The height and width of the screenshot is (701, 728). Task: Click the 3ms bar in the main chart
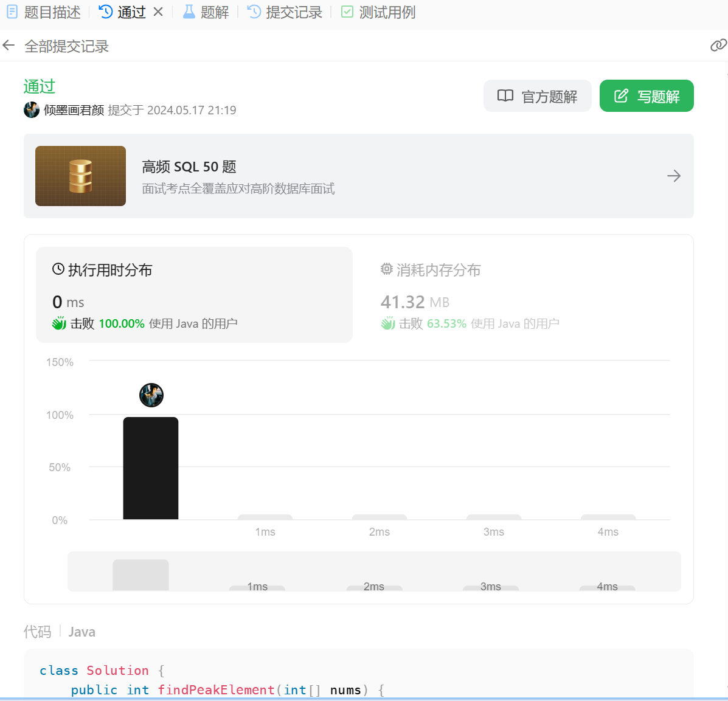pyautogui.click(x=494, y=517)
